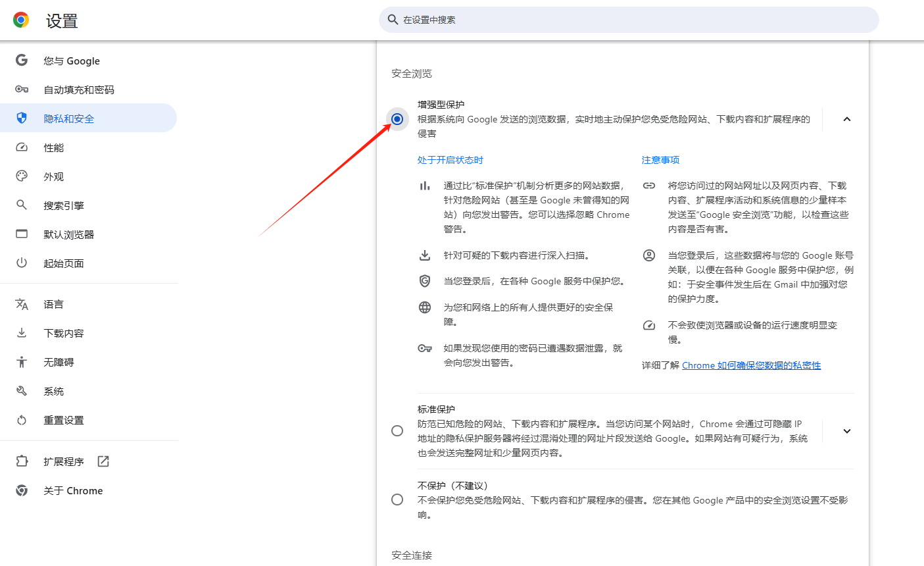Click the 不保护（不建议）option title

tap(453, 486)
